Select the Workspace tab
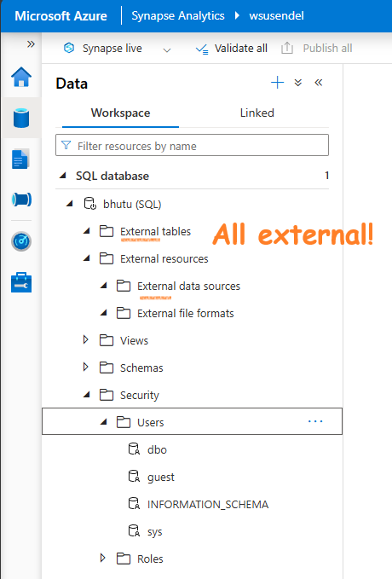 click(x=120, y=113)
